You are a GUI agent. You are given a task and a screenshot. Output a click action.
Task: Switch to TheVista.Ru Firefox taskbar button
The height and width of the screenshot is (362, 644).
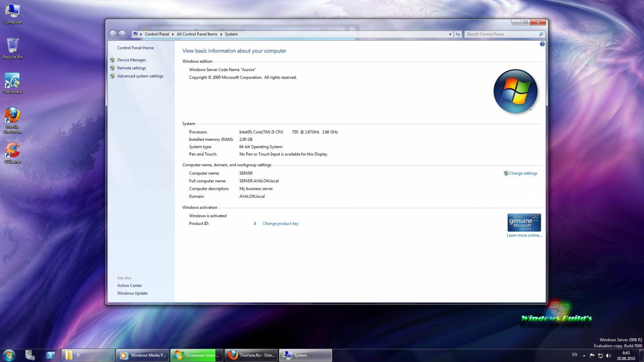tap(251, 355)
